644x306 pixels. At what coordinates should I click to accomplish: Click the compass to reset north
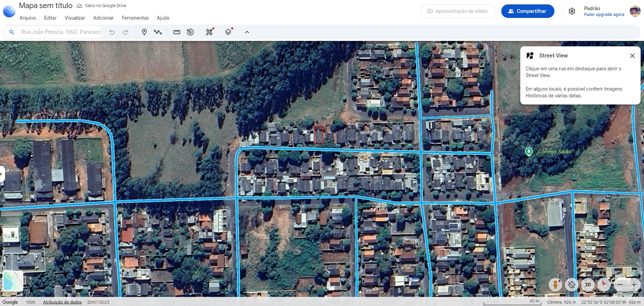604,285
